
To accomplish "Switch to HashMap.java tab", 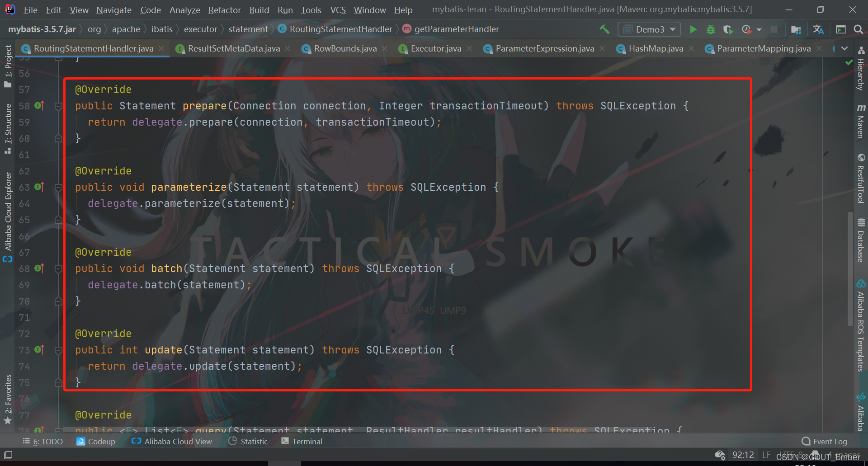I will click(x=656, y=48).
